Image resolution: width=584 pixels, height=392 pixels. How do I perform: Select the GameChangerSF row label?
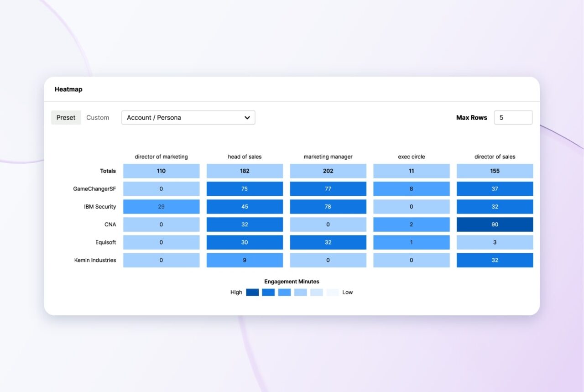tap(94, 189)
